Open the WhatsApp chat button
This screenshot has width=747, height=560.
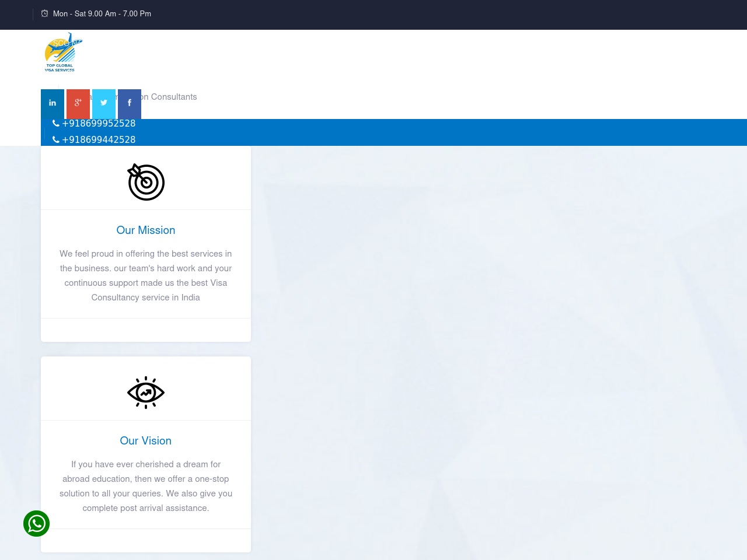coord(36,523)
